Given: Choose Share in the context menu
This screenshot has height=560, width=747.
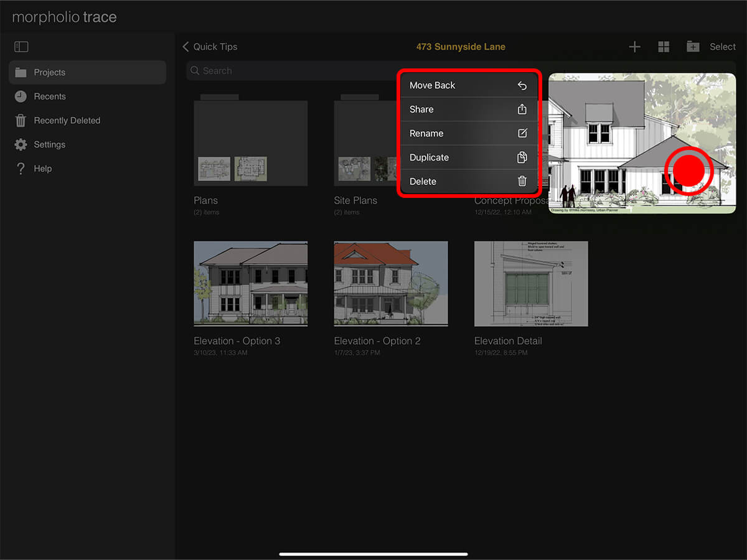Looking at the screenshot, I should (x=468, y=110).
